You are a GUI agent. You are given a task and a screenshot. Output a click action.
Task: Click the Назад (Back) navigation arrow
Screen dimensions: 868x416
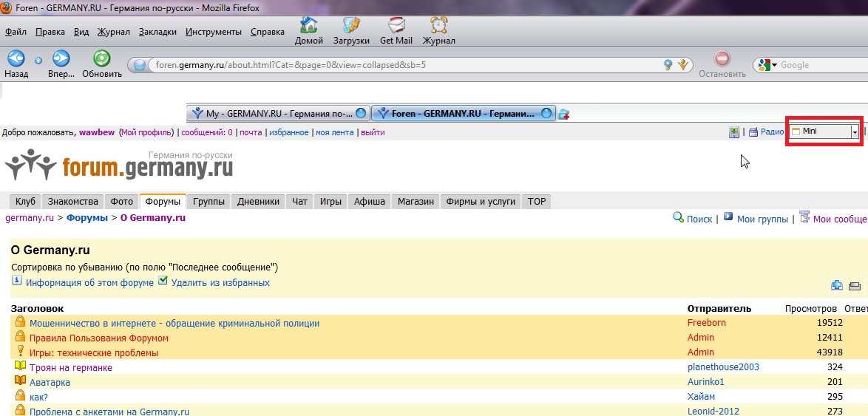(16, 58)
